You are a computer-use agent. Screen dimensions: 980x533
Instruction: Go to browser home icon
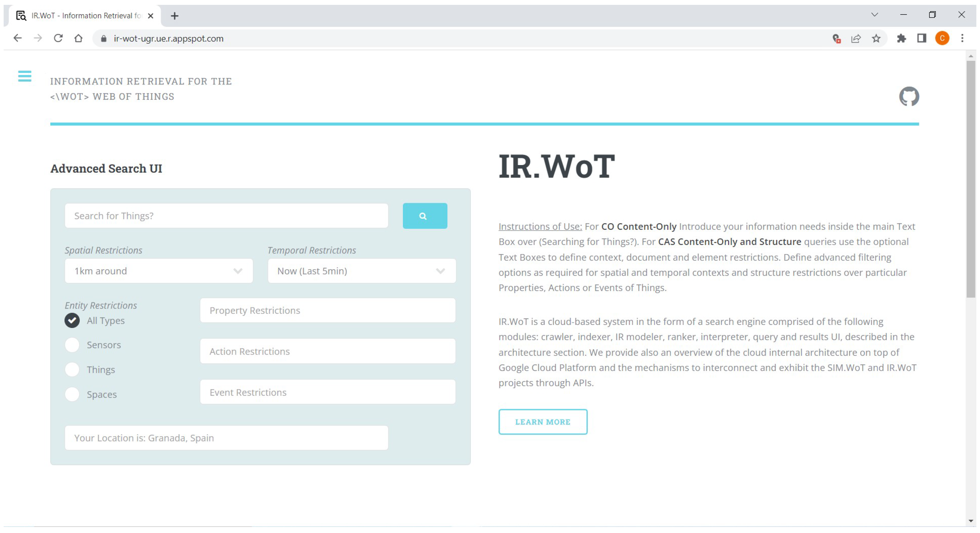pyautogui.click(x=79, y=38)
